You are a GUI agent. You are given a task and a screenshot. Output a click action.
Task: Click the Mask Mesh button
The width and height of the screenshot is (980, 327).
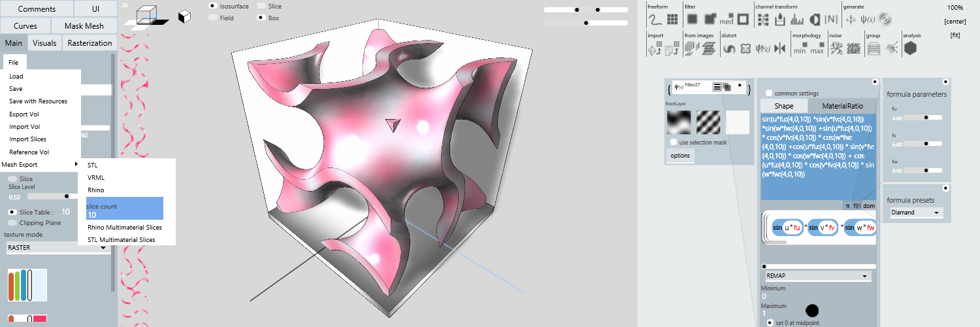[x=84, y=26]
